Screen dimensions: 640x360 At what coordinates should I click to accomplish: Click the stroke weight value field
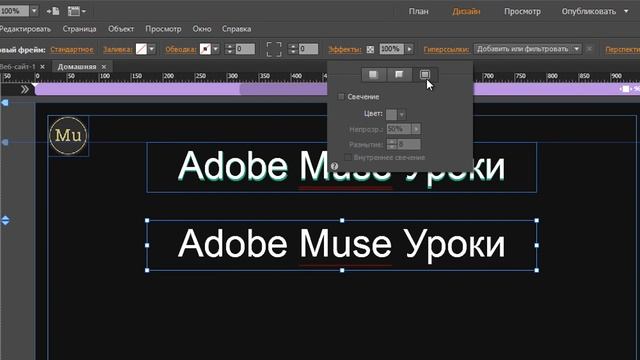click(245, 49)
